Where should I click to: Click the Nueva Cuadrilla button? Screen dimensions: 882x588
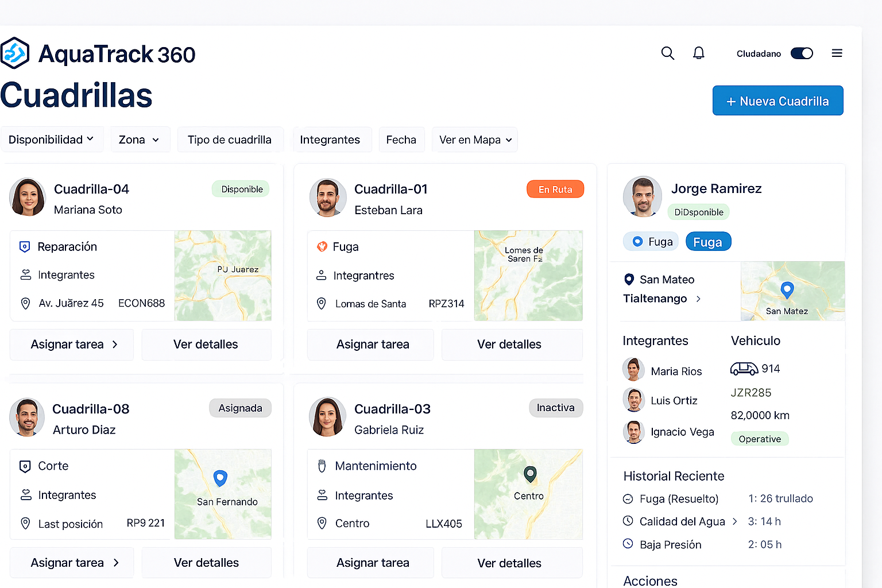pos(777,101)
